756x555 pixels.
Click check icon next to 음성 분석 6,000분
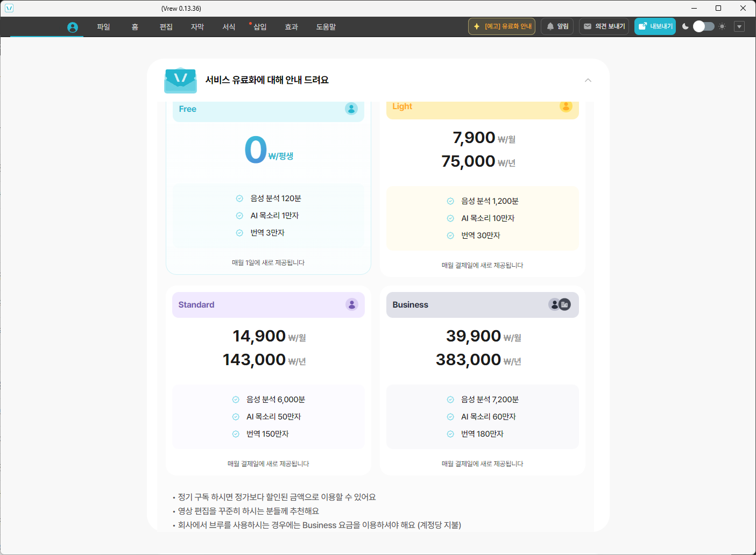pyautogui.click(x=236, y=400)
